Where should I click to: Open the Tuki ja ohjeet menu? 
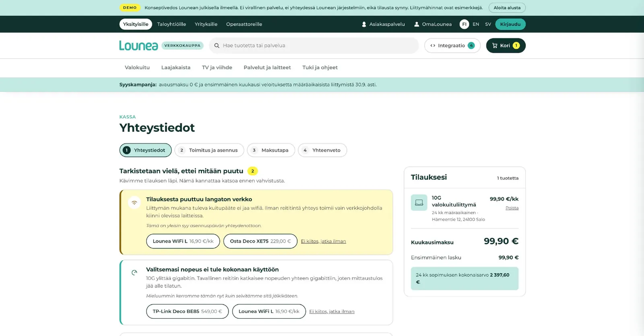point(320,68)
